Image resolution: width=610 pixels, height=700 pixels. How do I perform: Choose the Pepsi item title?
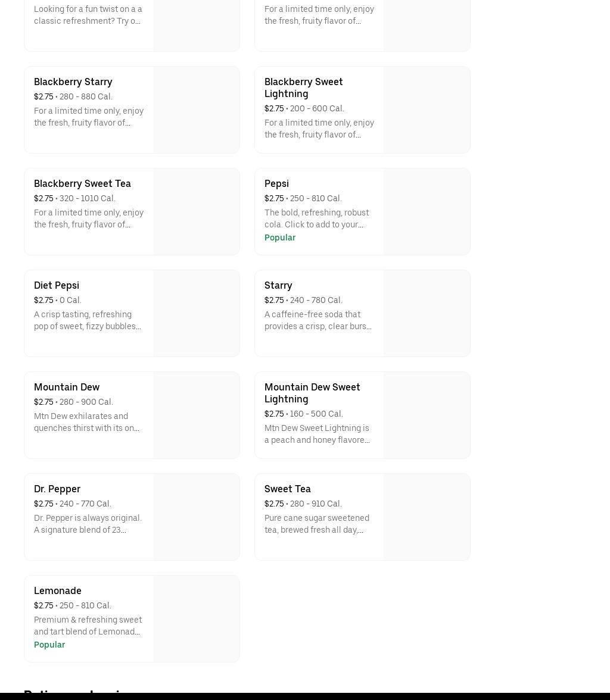click(276, 183)
